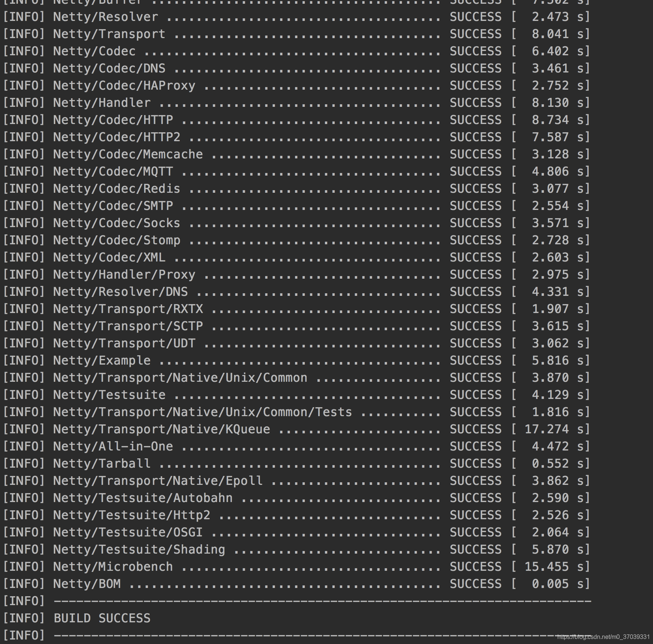
Task: Click the Netty/Resolver/DNS text
Action: 121,292
